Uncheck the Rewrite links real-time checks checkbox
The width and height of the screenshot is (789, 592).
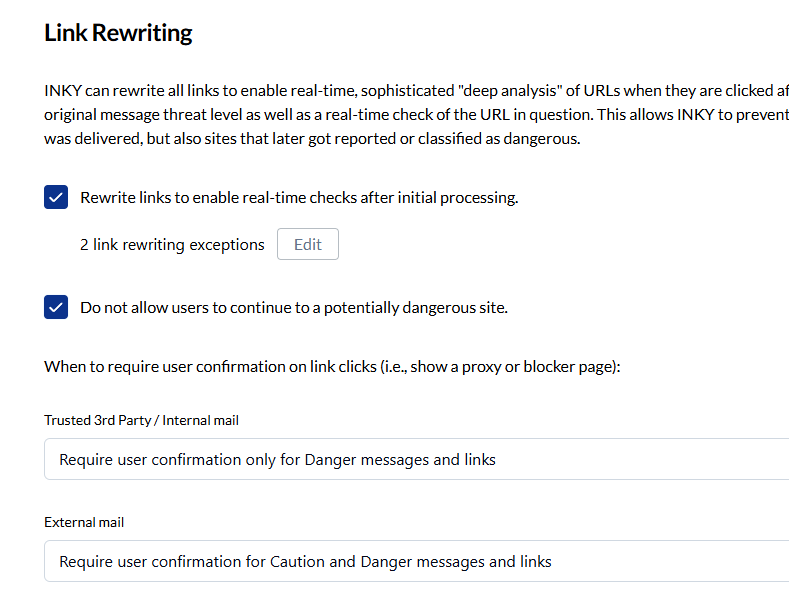click(56, 197)
